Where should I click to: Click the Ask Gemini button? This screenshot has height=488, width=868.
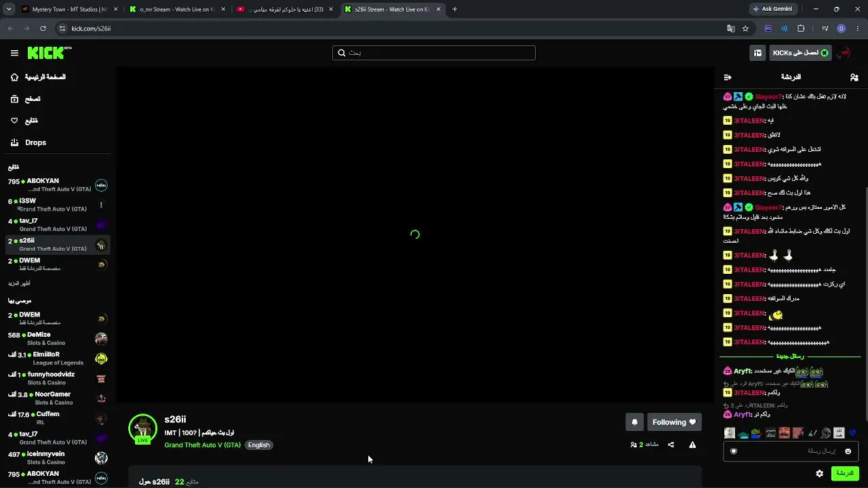(x=772, y=9)
